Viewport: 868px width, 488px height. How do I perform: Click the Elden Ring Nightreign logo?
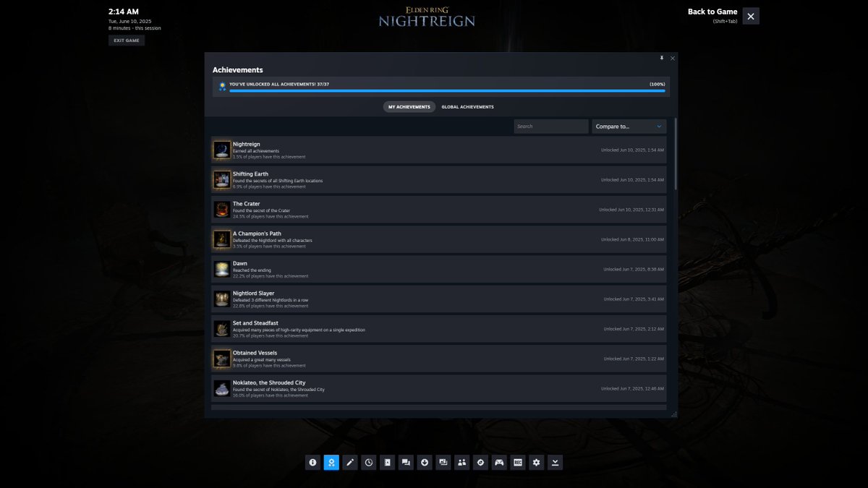(427, 16)
